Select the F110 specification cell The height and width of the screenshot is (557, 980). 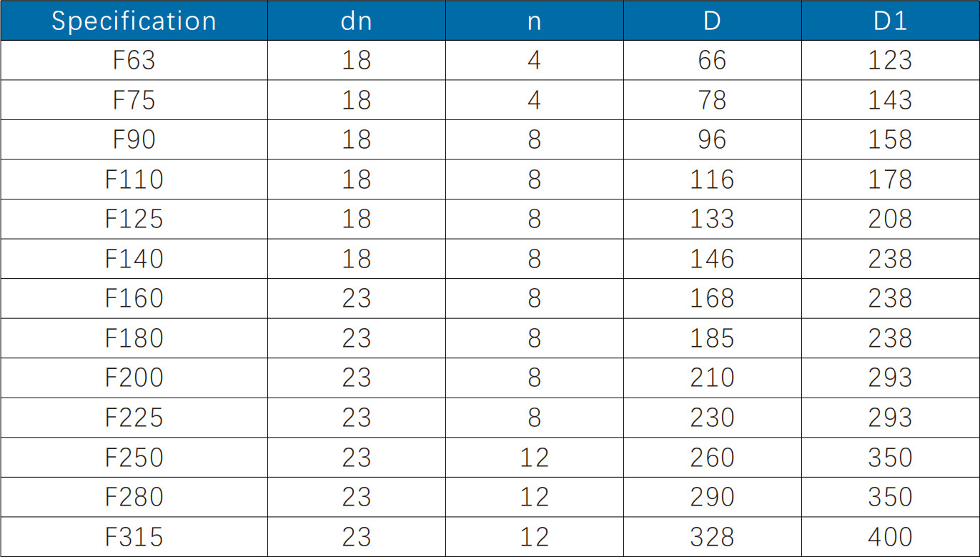tap(134, 179)
